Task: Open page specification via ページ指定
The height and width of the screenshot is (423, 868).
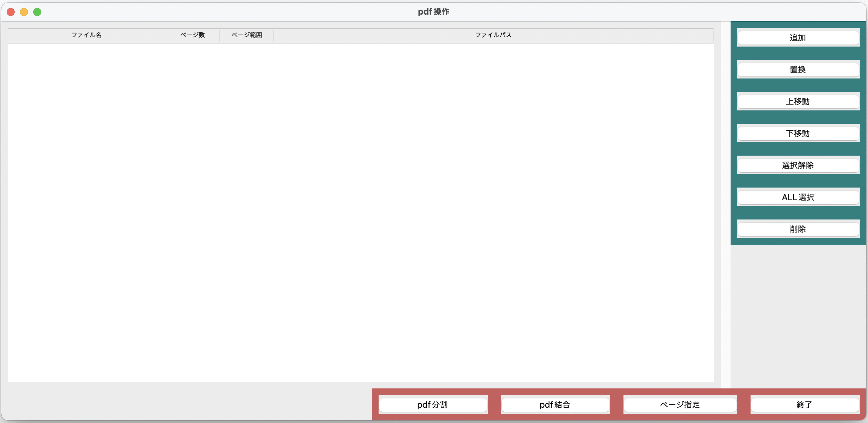Action: click(x=680, y=405)
